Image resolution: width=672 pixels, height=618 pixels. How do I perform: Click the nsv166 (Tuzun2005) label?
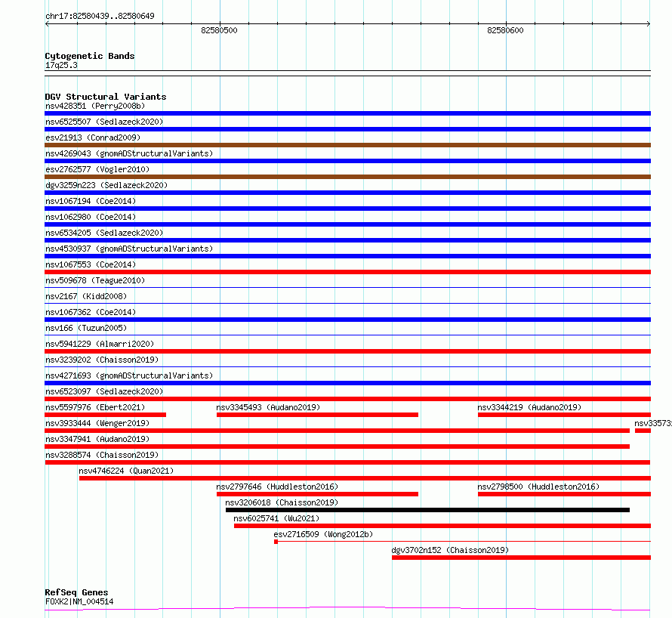point(86,328)
